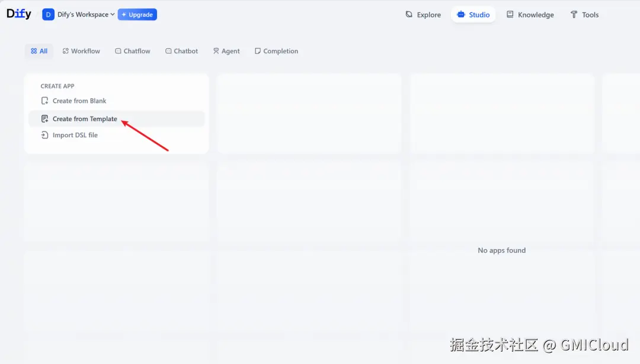Click the Create from Template icon
The height and width of the screenshot is (364, 640).
coord(45,118)
